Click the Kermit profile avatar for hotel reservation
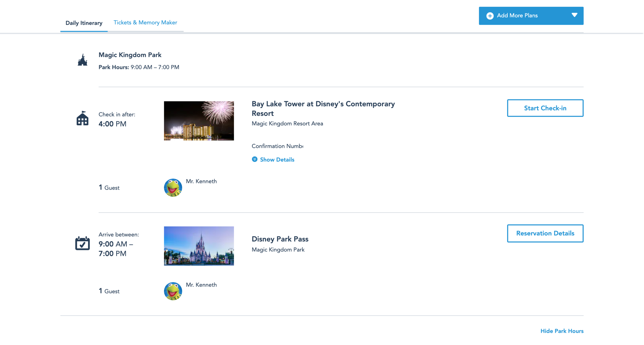The width and height of the screenshot is (644, 345). click(x=173, y=188)
